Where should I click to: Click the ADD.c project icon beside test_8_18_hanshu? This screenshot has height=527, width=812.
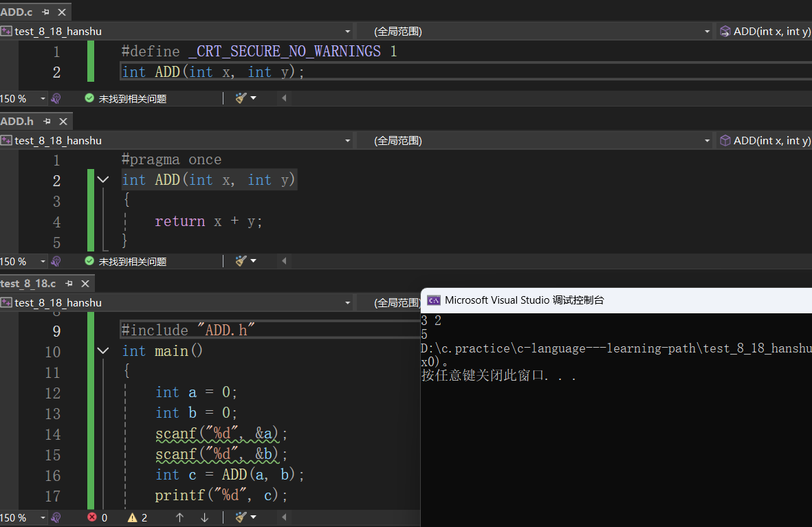click(6, 31)
